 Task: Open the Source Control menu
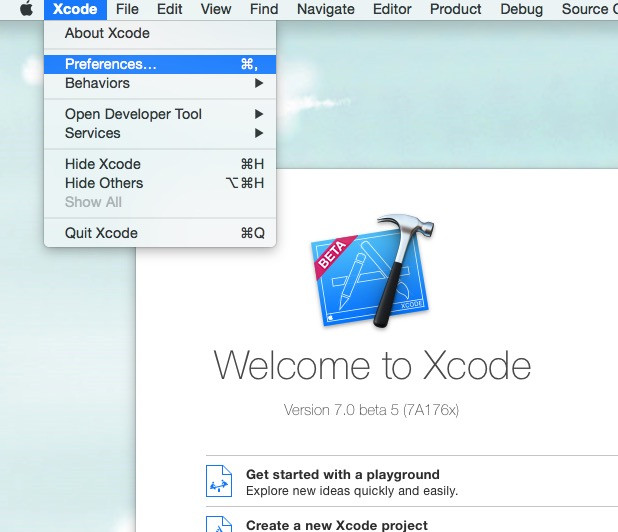point(588,9)
